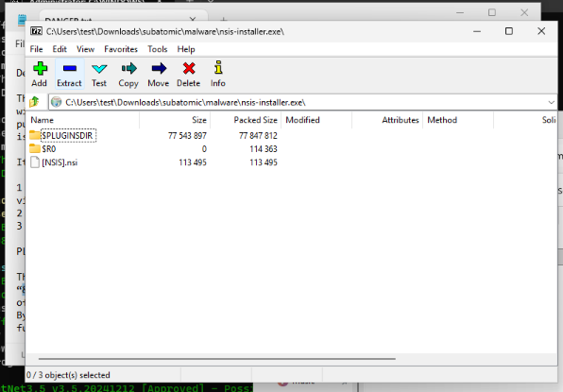Maximize the 7-Zip window
The height and width of the screenshot is (392, 563).
pos(509,31)
